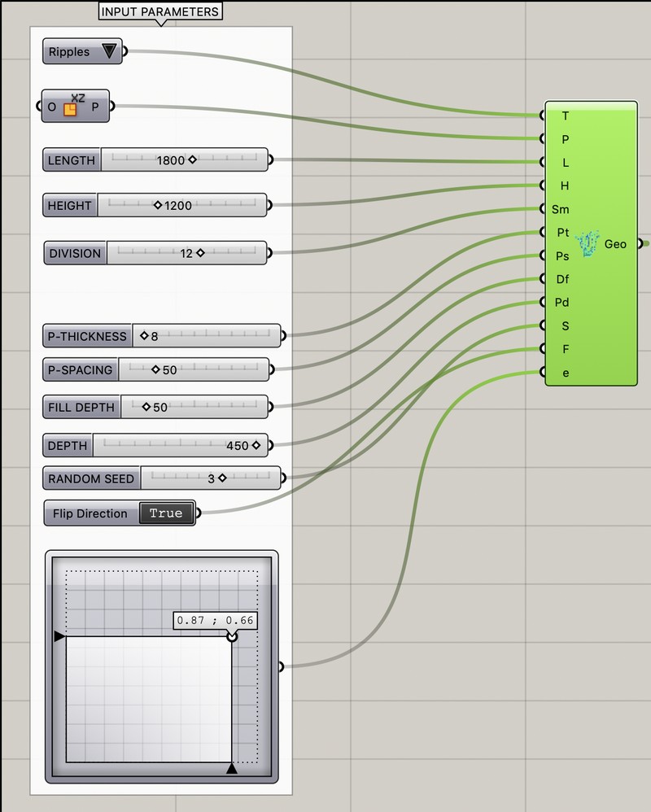The width and height of the screenshot is (651, 812).
Task: Click the MD slider point handle
Action: (232, 636)
